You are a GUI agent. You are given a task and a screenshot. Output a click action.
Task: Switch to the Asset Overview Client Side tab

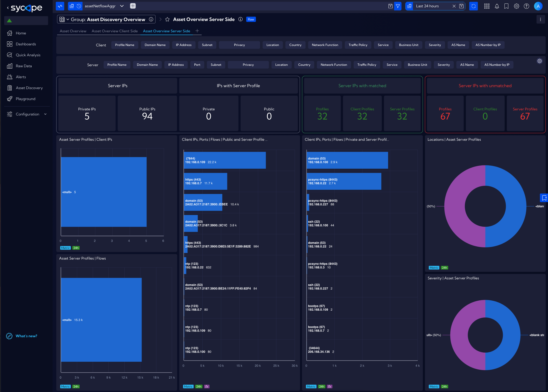(114, 31)
